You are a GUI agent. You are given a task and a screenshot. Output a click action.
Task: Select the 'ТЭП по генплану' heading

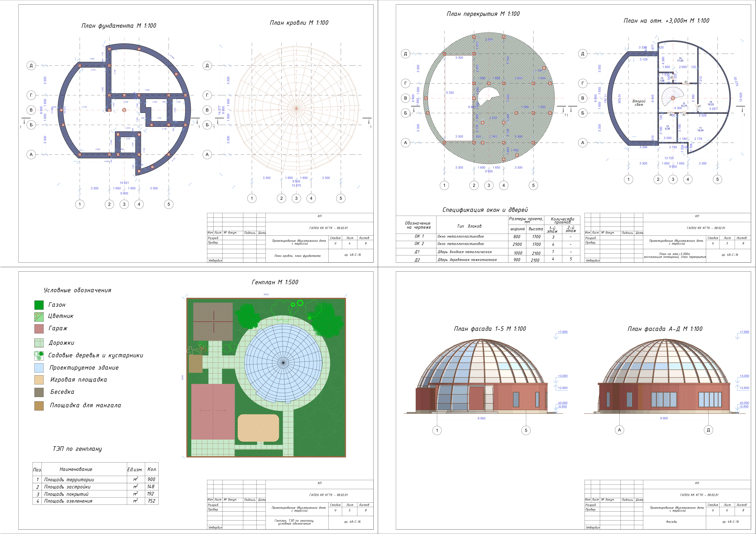click(x=77, y=449)
